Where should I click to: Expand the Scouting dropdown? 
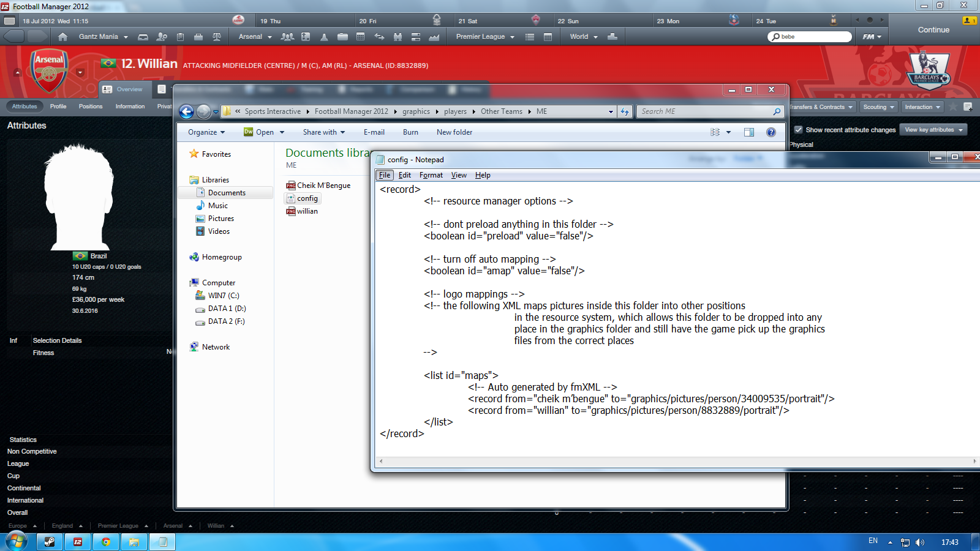(879, 107)
